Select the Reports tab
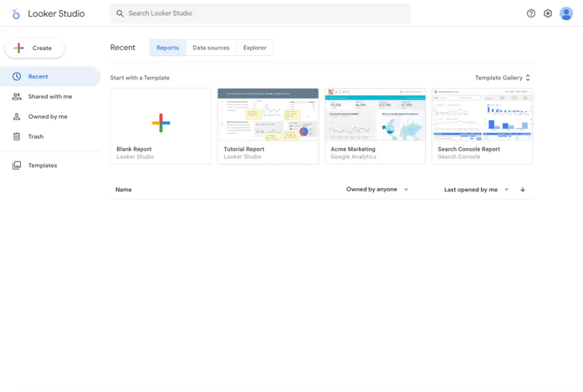This screenshot has width=583, height=392. point(167,48)
